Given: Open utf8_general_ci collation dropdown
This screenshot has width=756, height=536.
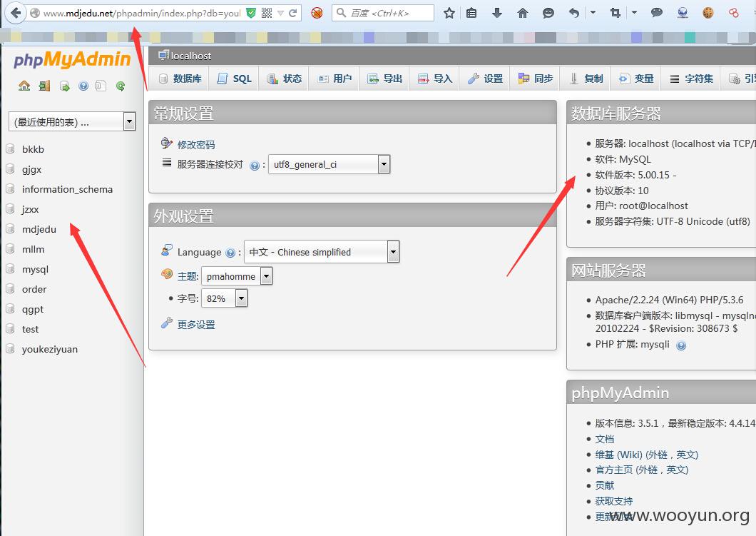Looking at the screenshot, I should coord(329,165).
